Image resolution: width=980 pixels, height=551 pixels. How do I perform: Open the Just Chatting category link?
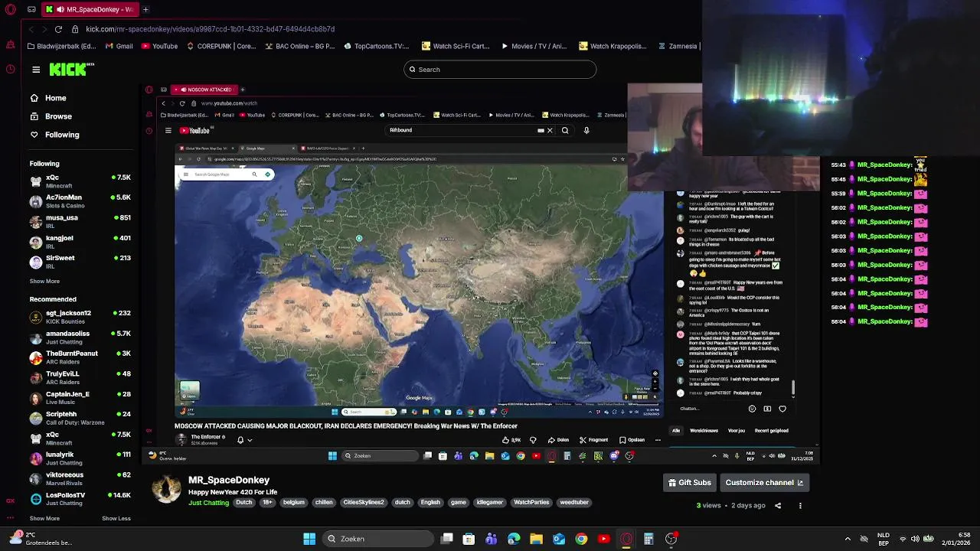coord(208,503)
